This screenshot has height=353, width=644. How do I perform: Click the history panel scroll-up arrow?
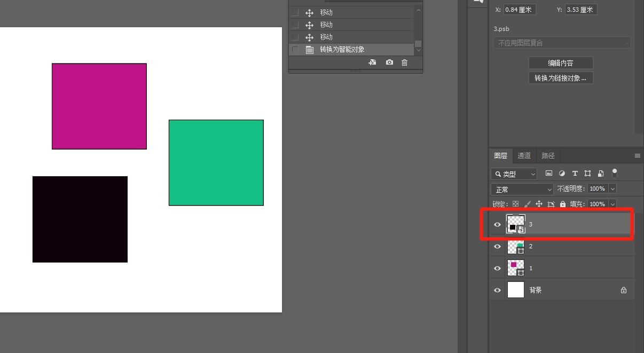(418, 10)
